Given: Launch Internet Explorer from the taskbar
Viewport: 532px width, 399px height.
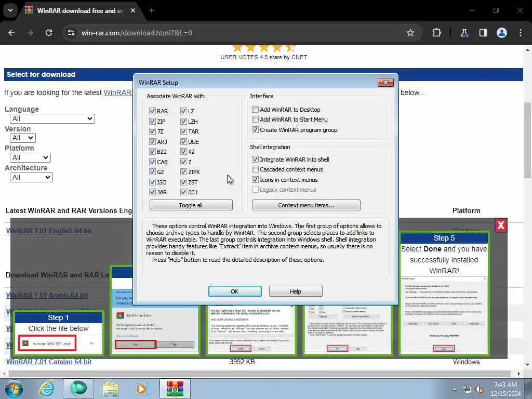Looking at the screenshot, I should pyautogui.click(x=46, y=389).
